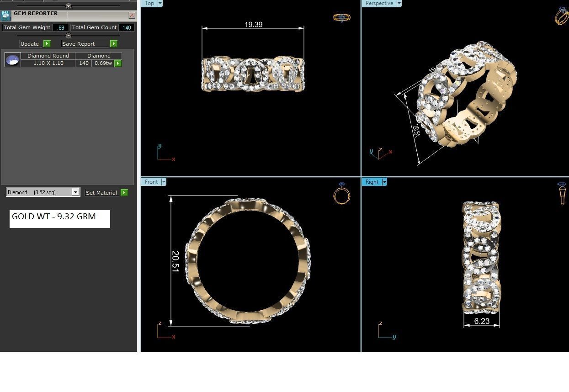Click the Diamond Round column header
The height and width of the screenshot is (392, 569).
48,56
